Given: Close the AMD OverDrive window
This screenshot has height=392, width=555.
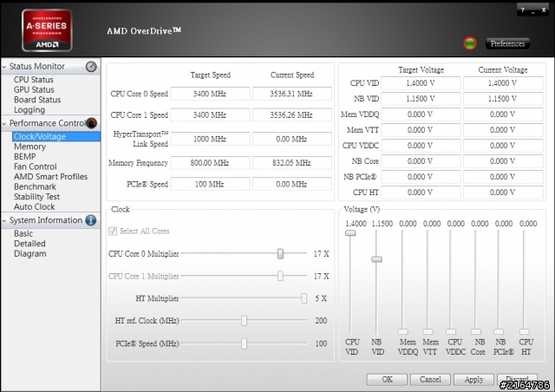Looking at the screenshot, I should coord(544,10).
